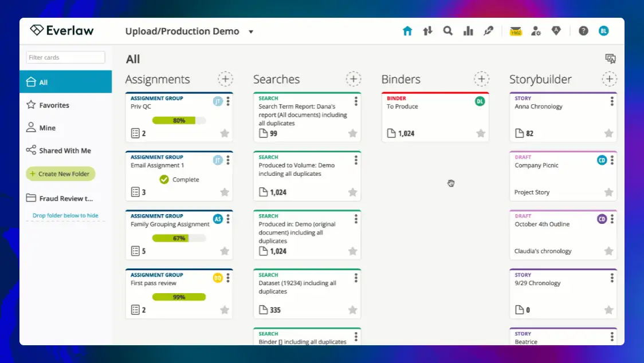Open the Search magnifier icon in header
Image resolution: width=644 pixels, height=363 pixels.
click(447, 31)
